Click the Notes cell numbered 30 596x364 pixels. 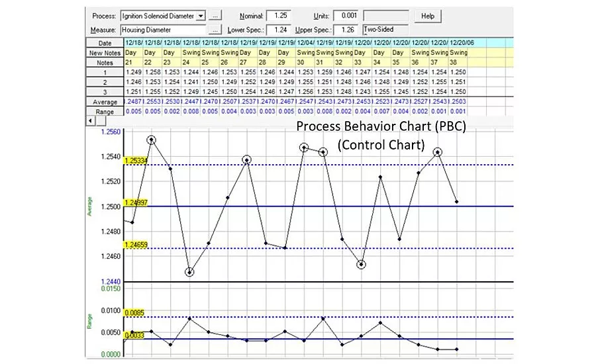[x=305, y=62]
